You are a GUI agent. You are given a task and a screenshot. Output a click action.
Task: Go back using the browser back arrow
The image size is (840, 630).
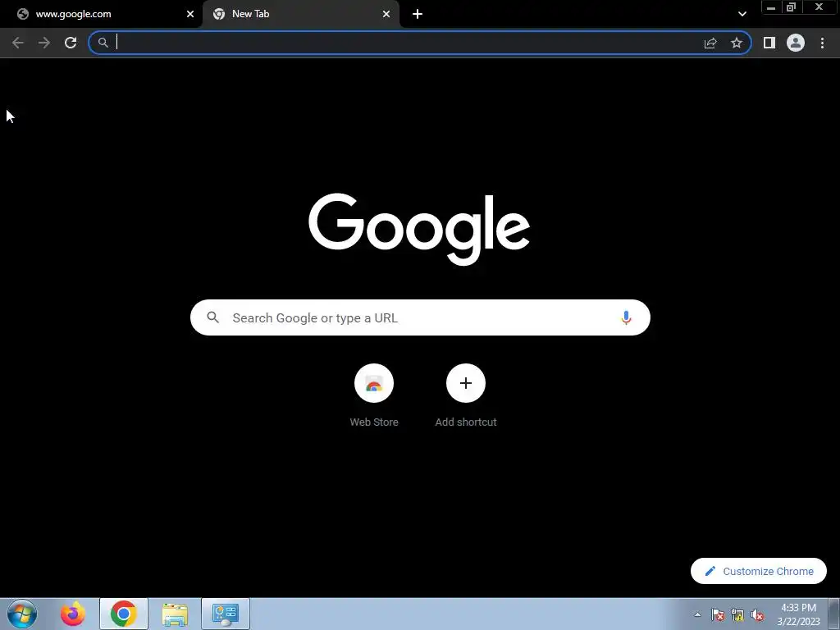pyautogui.click(x=18, y=43)
